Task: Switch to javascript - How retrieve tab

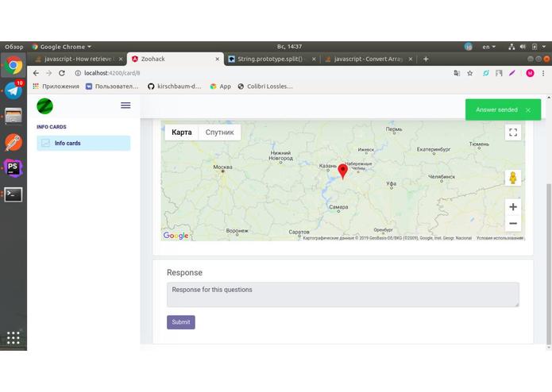Action: click(78, 59)
